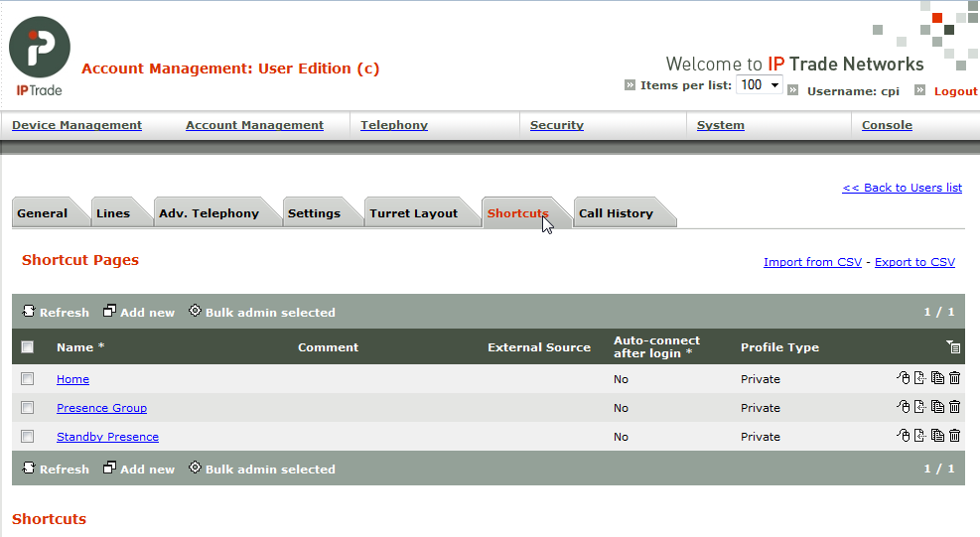Image resolution: width=980 pixels, height=537 pixels.
Task: Open the Telephony menu
Action: [394, 125]
